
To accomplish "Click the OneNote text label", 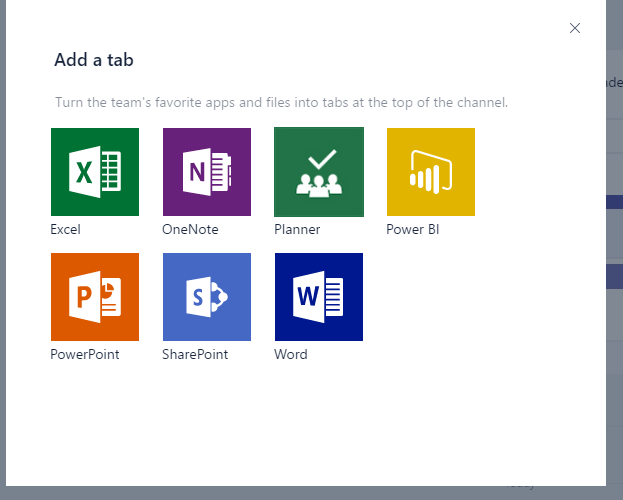I will (x=190, y=229).
